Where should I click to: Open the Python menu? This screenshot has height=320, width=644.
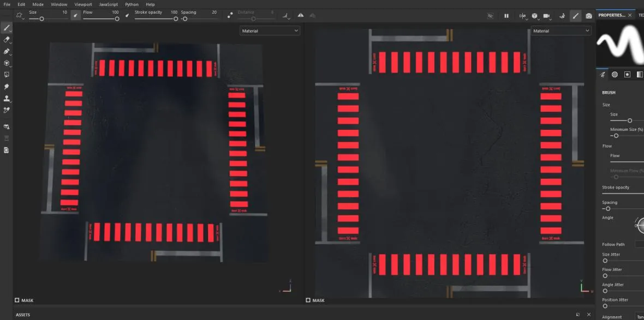click(x=132, y=4)
